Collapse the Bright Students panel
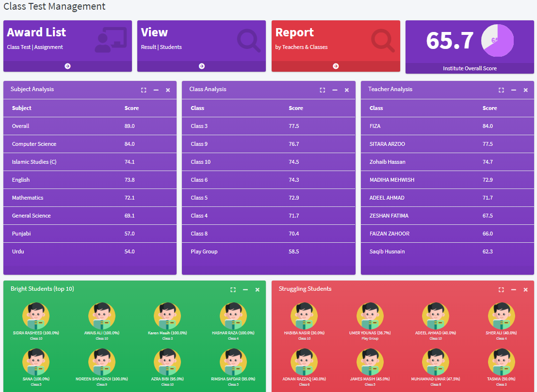537x392 pixels. pos(245,290)
